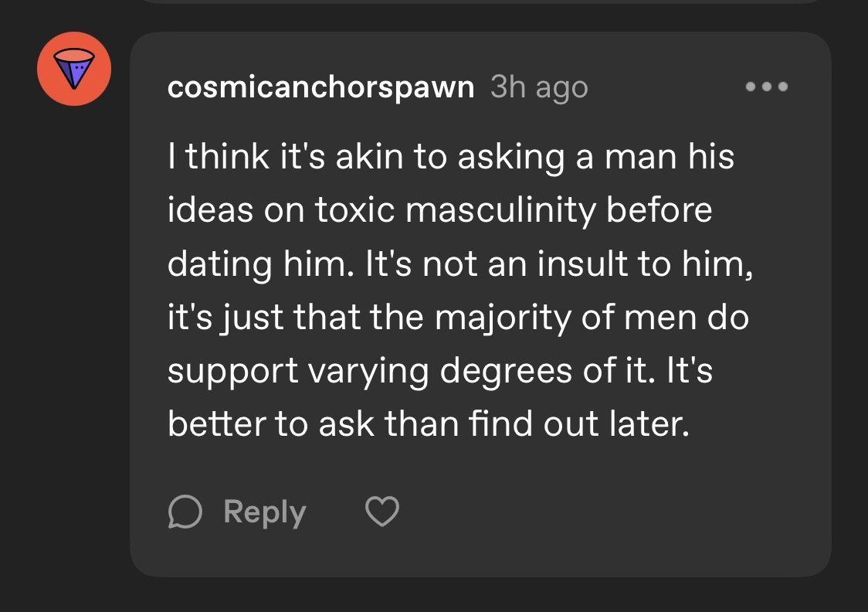Screen dimensions: 868x612
Task: Visit the cosmicanchorspawn profile via username
Action: click(x=320, y=87)
